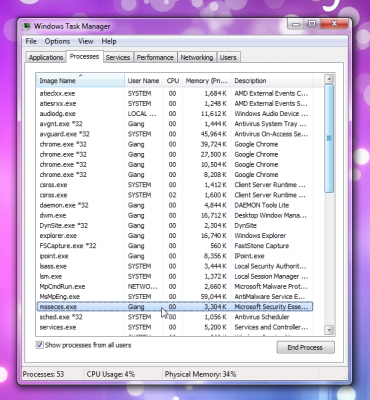Select the ipoint.exe process
370x400 pixels.
pos(174,256)
